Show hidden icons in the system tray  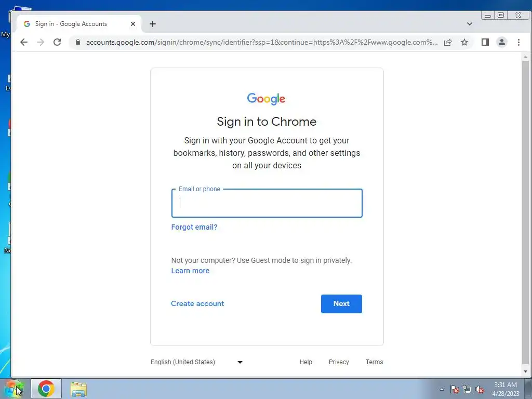coord(442,389)
